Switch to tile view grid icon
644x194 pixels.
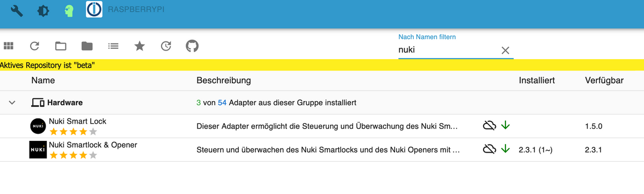pos(8,46)
